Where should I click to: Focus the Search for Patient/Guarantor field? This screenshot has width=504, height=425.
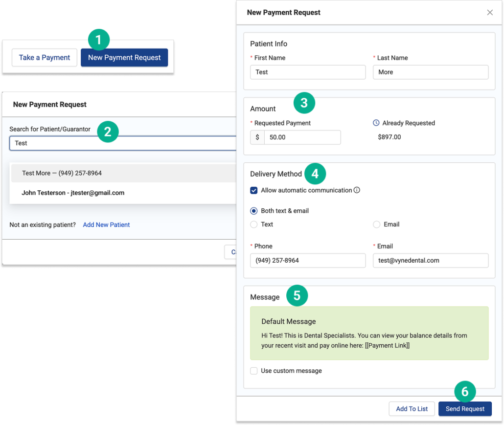[x=122, y=143]
